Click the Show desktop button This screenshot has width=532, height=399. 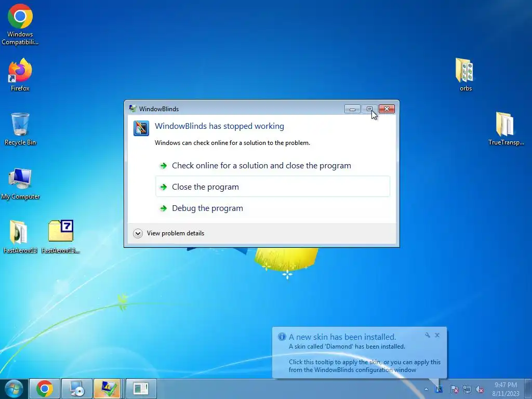coord(528,389)
